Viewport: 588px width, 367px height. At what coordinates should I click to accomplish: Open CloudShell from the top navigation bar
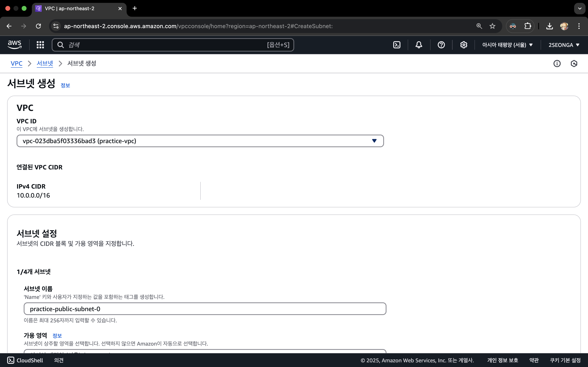396,45
